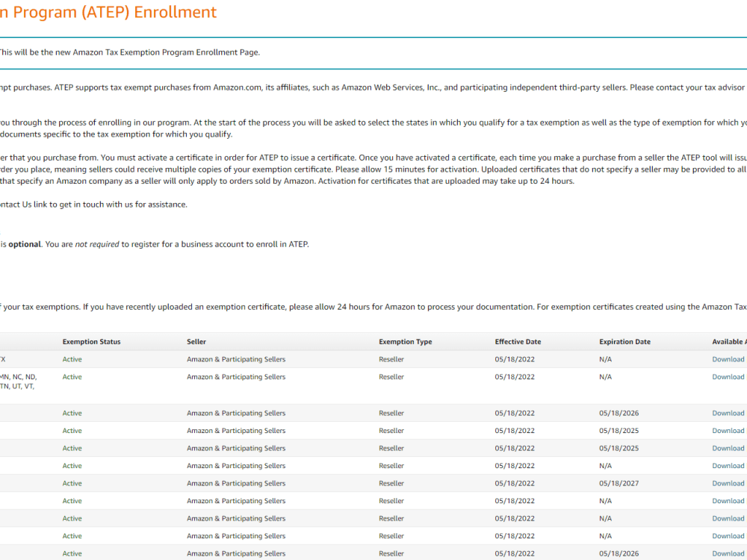Download the certificate in the MN, NC, ND row
Screen dimensions: 747x560
[728, 376]
